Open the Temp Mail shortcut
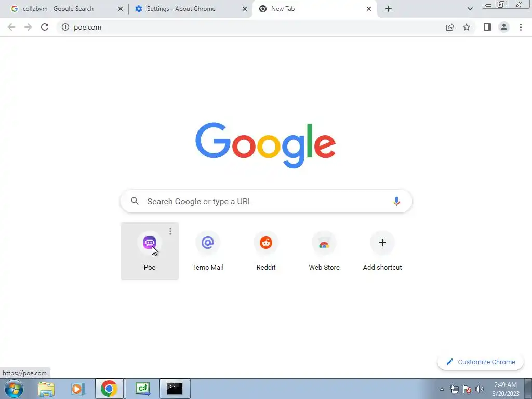 (x=208, y=251)
